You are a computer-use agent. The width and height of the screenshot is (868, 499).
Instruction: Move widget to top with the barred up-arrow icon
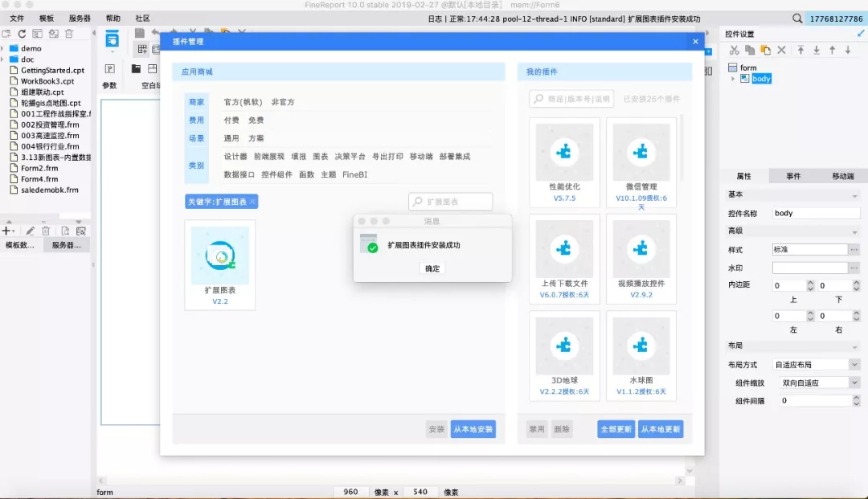(x=800, y=51)
